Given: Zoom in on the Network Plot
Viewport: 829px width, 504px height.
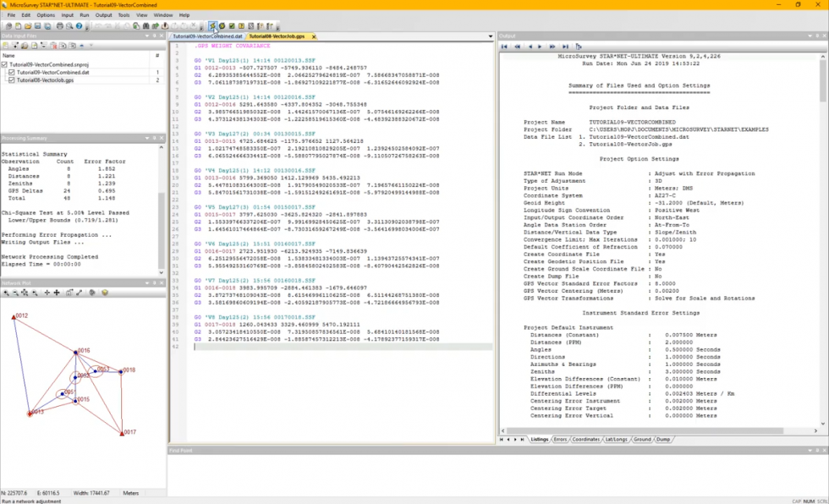Looking at the screenshot, I should coord(6,293).
